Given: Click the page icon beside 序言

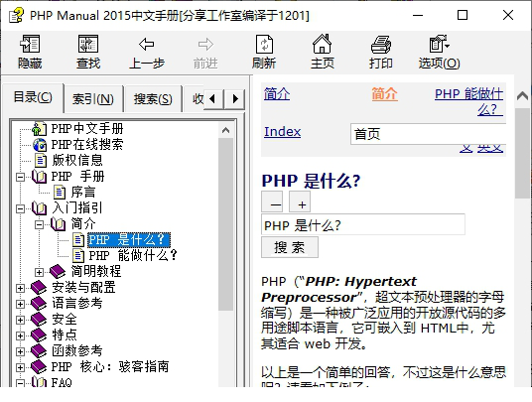Looking at the screenshot, I should click(60, 193).
